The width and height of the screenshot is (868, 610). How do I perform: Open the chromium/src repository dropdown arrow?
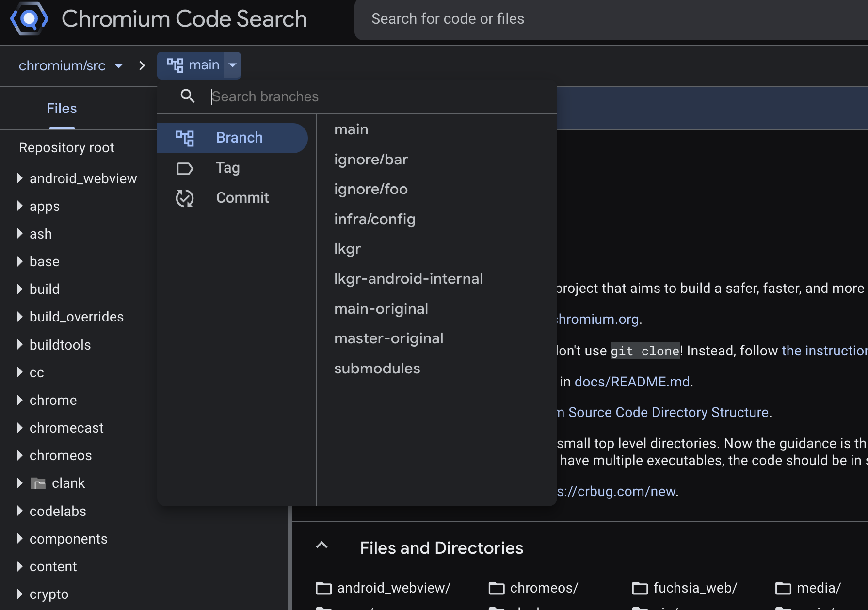click(x=119, y=66)
